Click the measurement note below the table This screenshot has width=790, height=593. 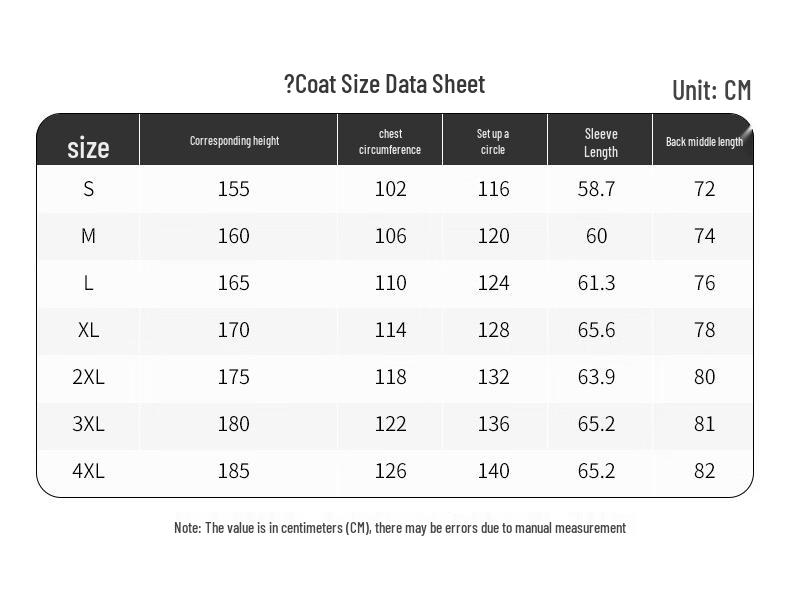pos(400,528)
